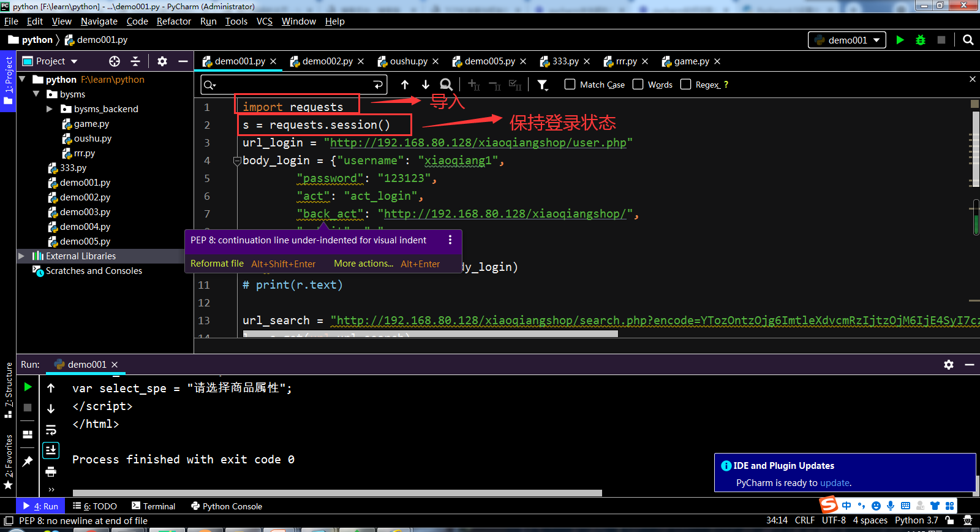The image size is (980, 532).
Task: Switch to the demo002.py editor tab
Action: coord(327,61)
